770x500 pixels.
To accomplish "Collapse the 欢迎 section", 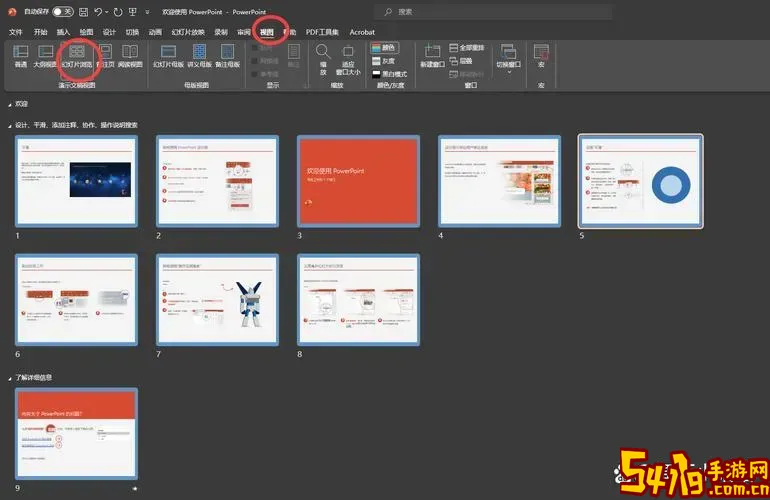I will point(10,105).
